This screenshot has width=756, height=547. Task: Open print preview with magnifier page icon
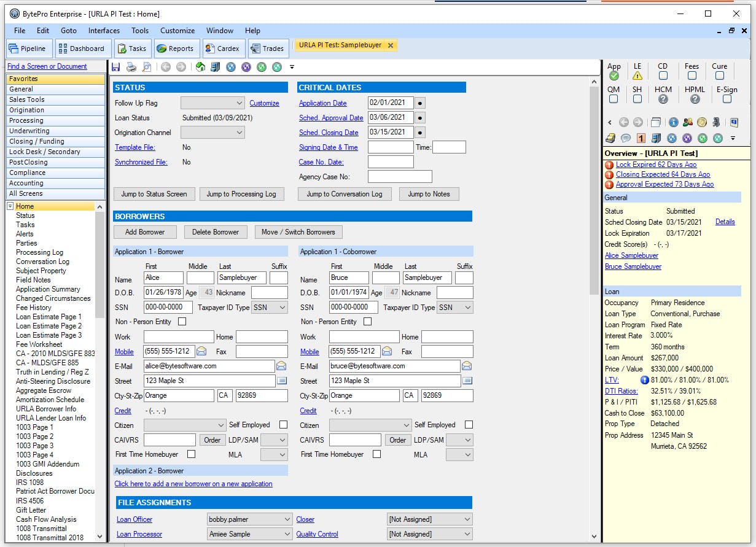click(147, 67)
